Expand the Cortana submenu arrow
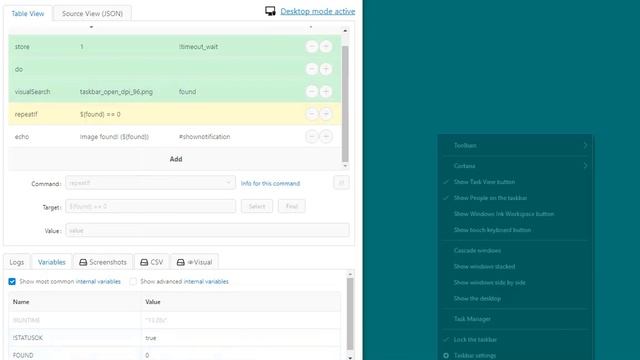Viewport: 640px width, 360px height. [x=585, y=166]
